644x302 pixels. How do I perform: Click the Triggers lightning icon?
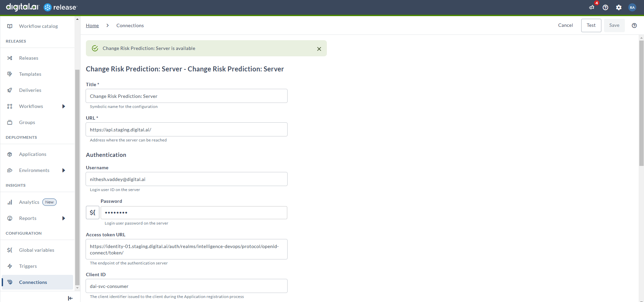pos(10,266)
